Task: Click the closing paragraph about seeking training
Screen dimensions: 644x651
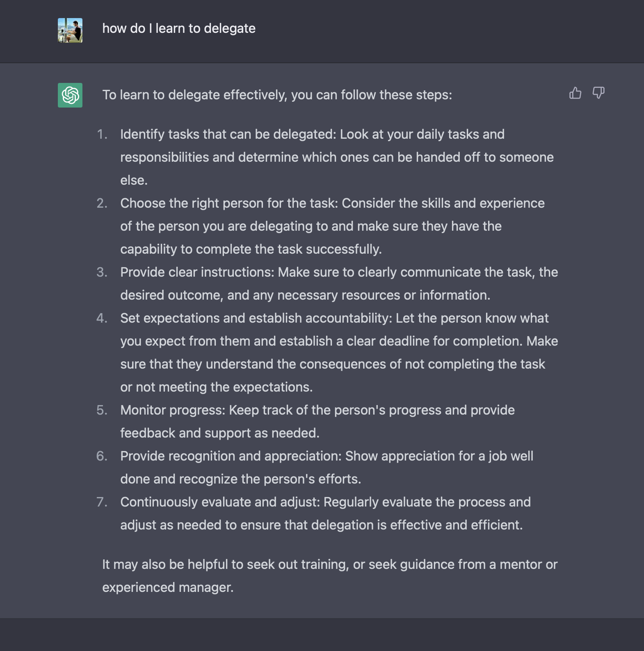Action: pyautogui.click(x=329, y=564)
